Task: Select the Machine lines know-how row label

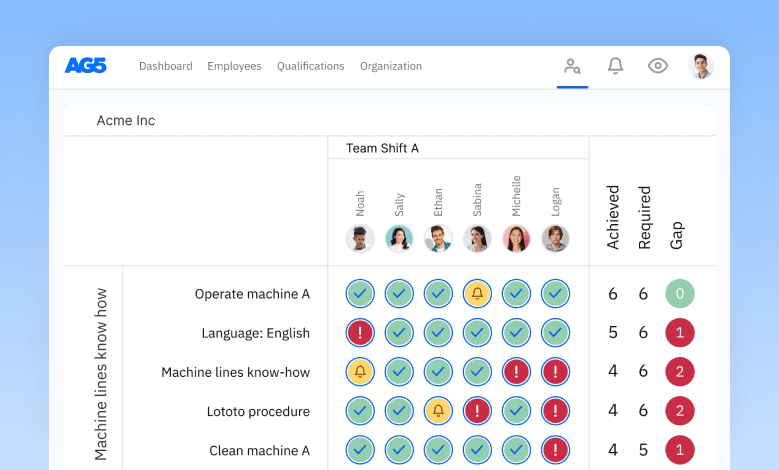Action: [x=235, y=372]
